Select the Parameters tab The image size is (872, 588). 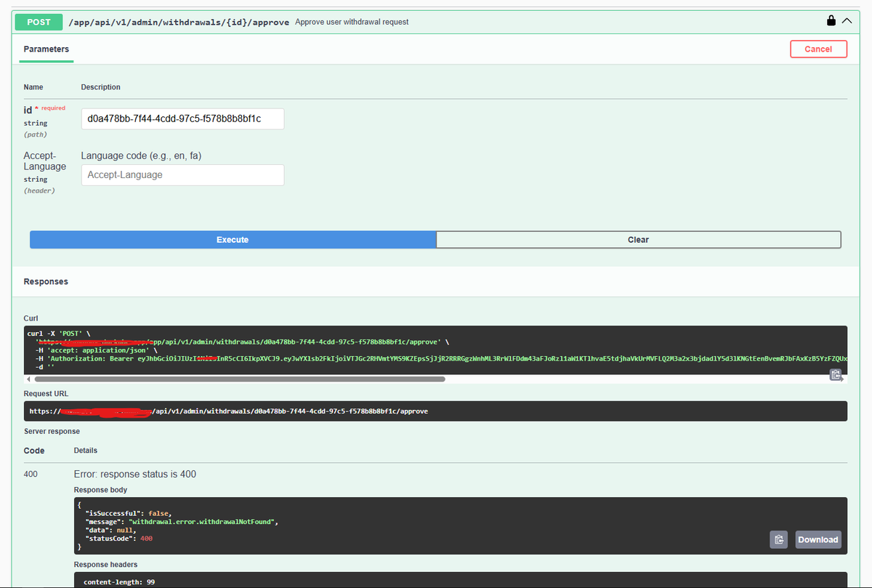point(47,49)
